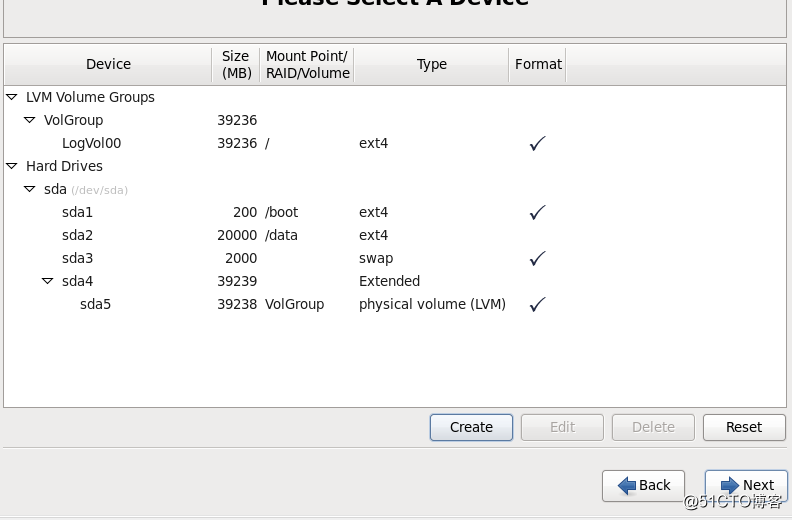Click the greyed-out Edit button

tap(562, 428)
